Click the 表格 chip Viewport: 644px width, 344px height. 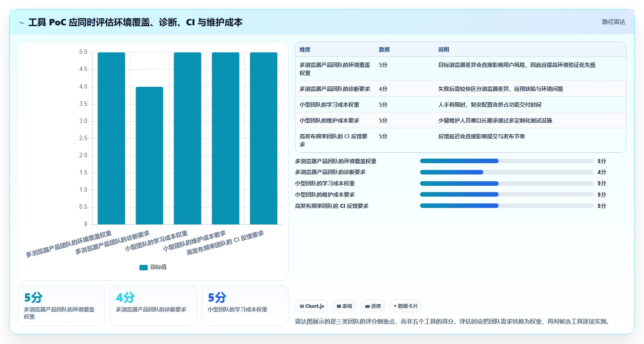[x=344, y=306]
